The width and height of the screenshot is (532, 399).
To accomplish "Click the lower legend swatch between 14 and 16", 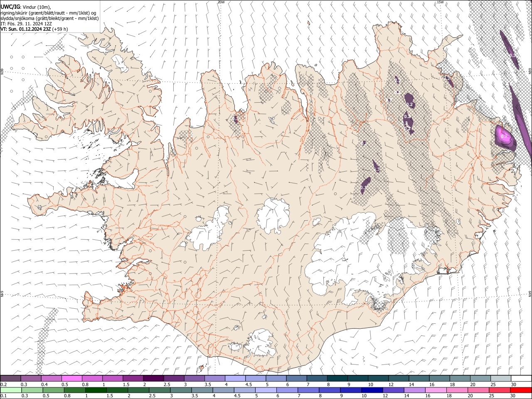I will click(415, 390).
